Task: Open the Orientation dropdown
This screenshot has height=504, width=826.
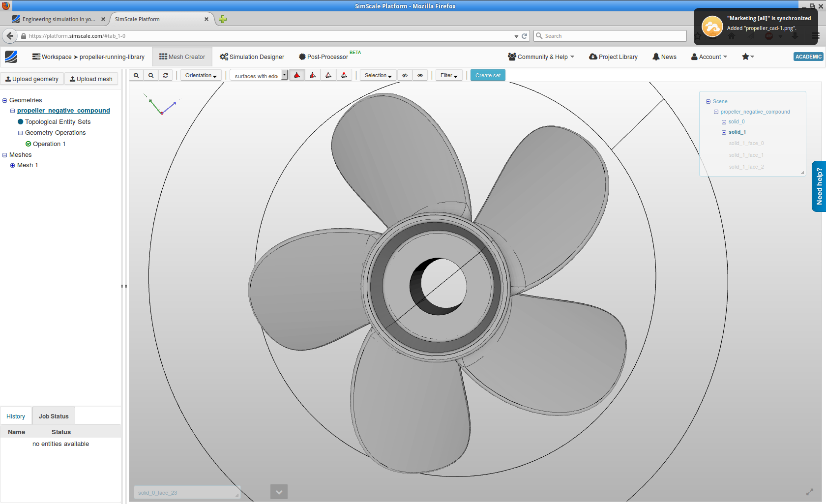Action: 200,75
